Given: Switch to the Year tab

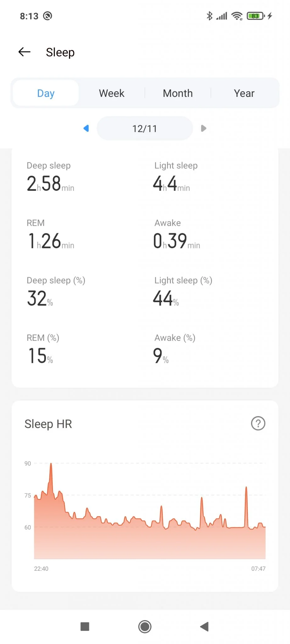Looking at the screenshot, I should [x=244, y=93].
